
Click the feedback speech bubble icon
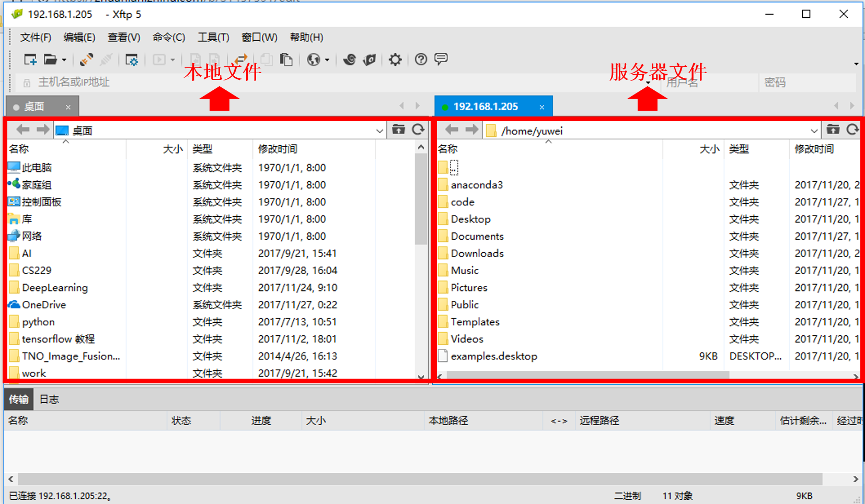click(441, 59)
